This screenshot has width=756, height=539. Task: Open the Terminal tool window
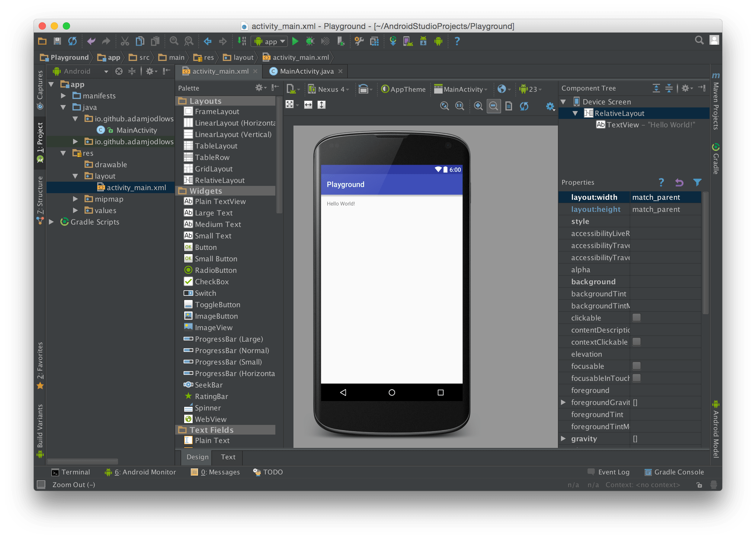[70, 472]
